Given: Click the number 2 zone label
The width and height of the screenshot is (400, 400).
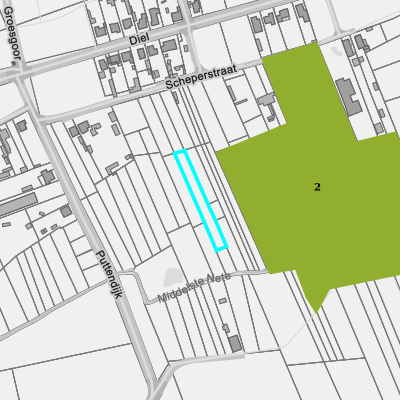Looking at the screenshot, I should tap(317, 187).
